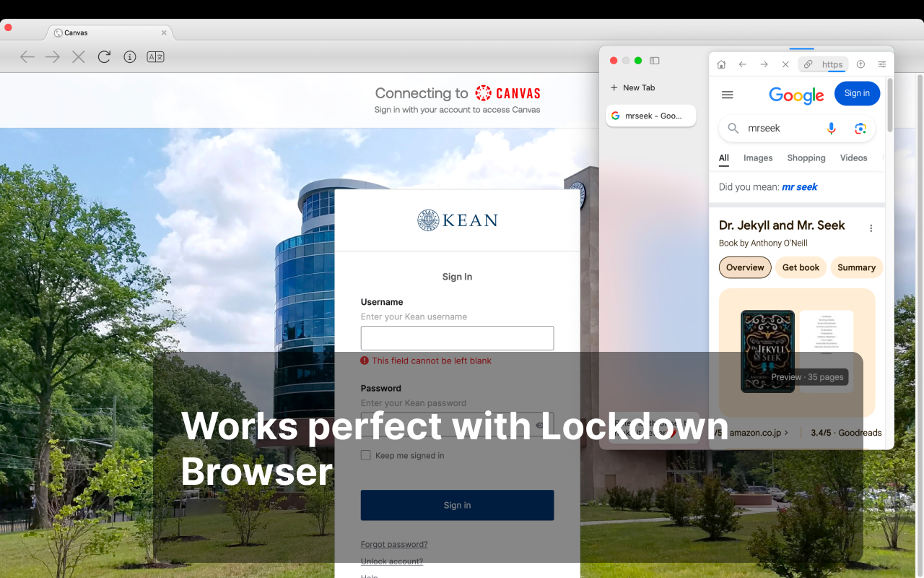Viewport: 924px width, 578px height.
Task: Click the blue Google Sign in button
Action: click(857, 93)
